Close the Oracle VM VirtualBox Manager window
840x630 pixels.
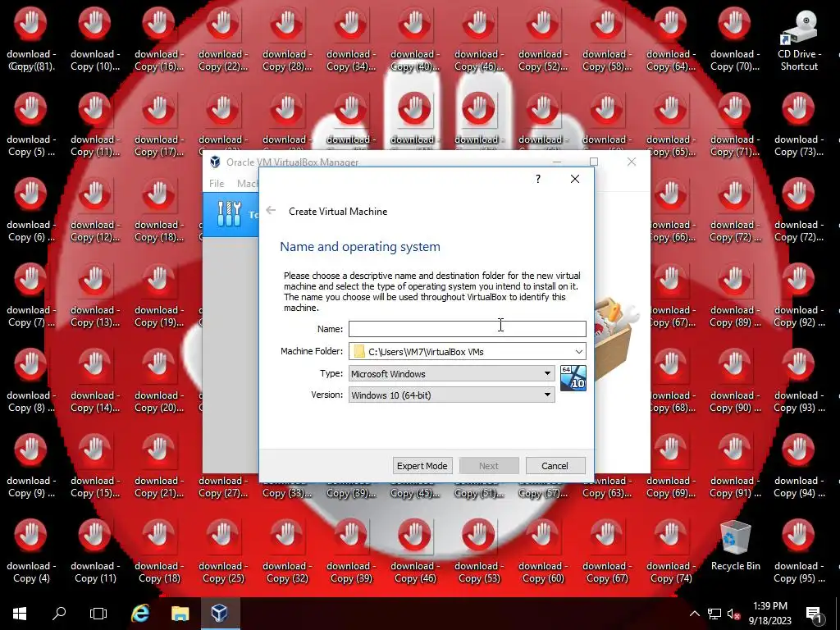coord(632,162)
